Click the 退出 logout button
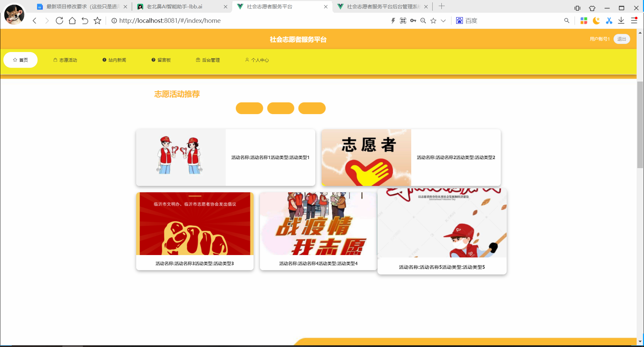The height and width of the screenshot is (347, 644). [x=622, y=39]
